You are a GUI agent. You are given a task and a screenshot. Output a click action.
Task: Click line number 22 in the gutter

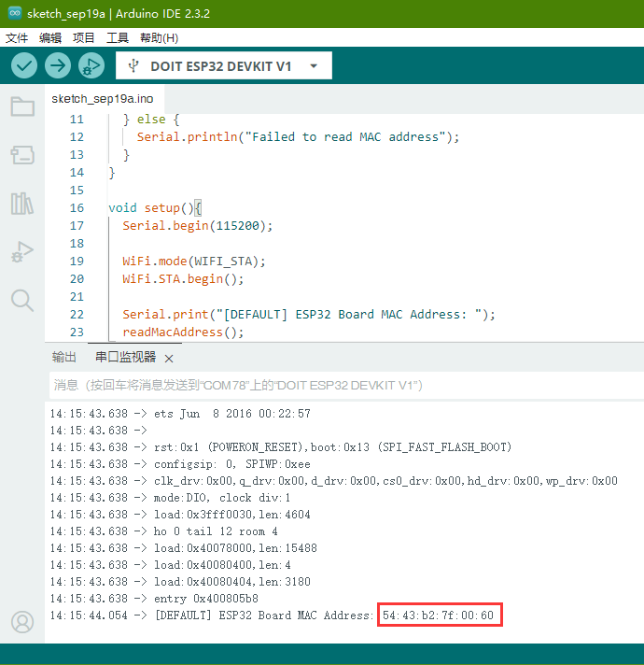coord(77,314)
